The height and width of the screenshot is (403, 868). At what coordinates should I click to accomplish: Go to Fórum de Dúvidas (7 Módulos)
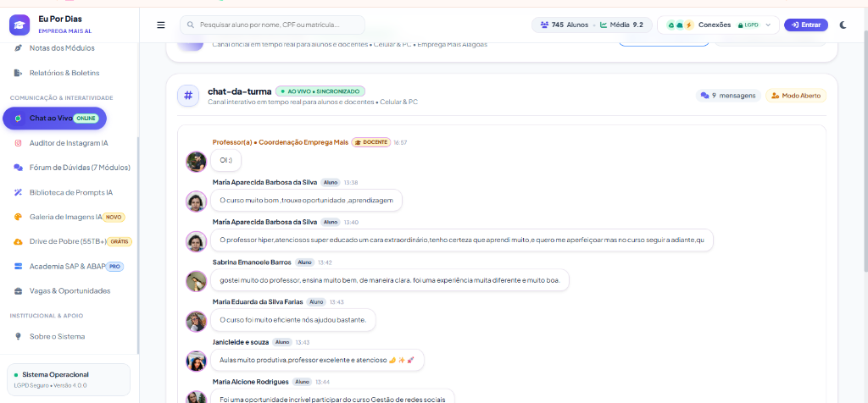[x=80, y=168]
